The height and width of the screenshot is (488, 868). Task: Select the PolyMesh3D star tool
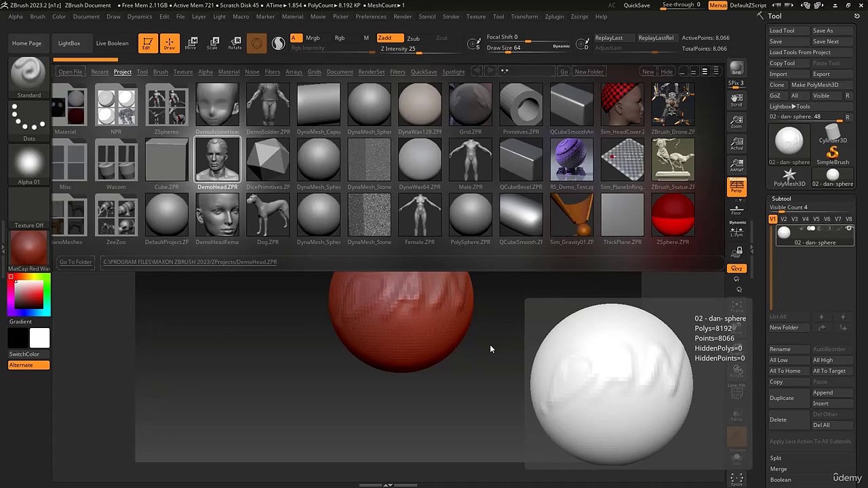pos(789,178)
